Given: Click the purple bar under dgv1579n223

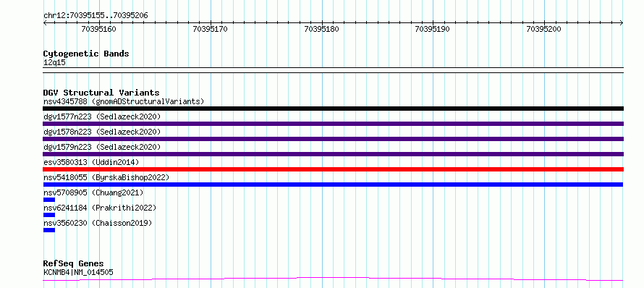Looking at the screenshot, I should click(333, 154).
